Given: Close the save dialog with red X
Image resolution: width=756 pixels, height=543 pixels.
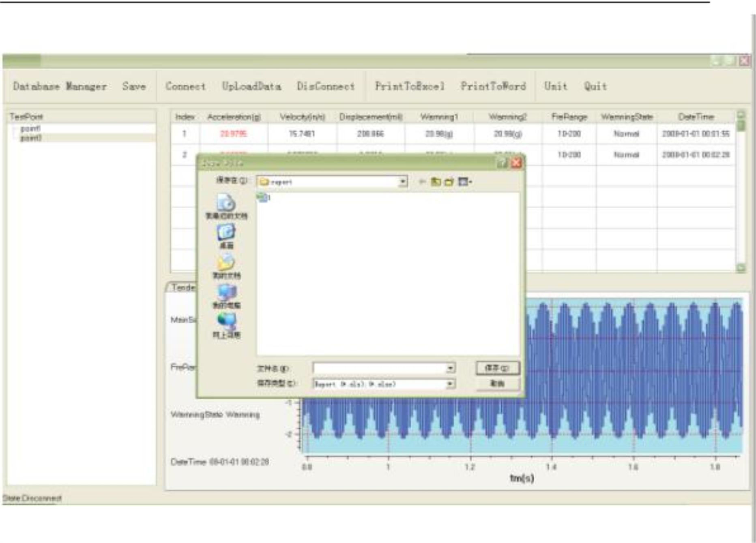Looking at the screenshot, I should 516,163.
